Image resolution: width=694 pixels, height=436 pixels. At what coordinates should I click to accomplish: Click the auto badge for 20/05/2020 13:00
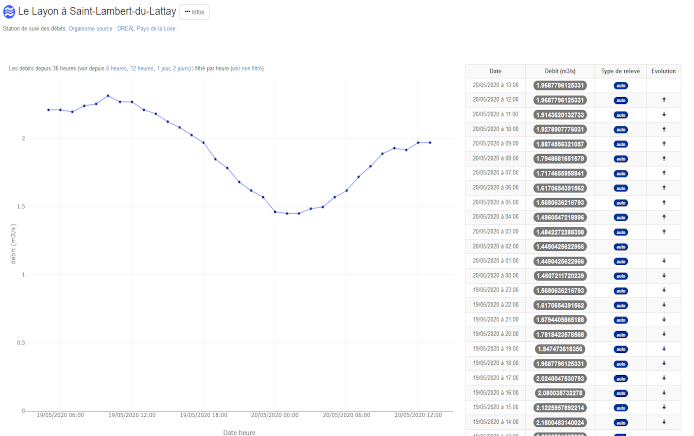tap(619, 86)
